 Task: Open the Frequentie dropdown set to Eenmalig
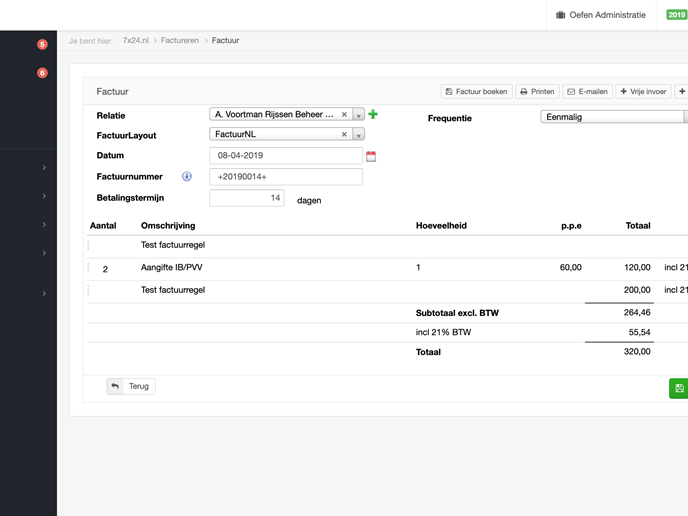(x=612, y=117)
